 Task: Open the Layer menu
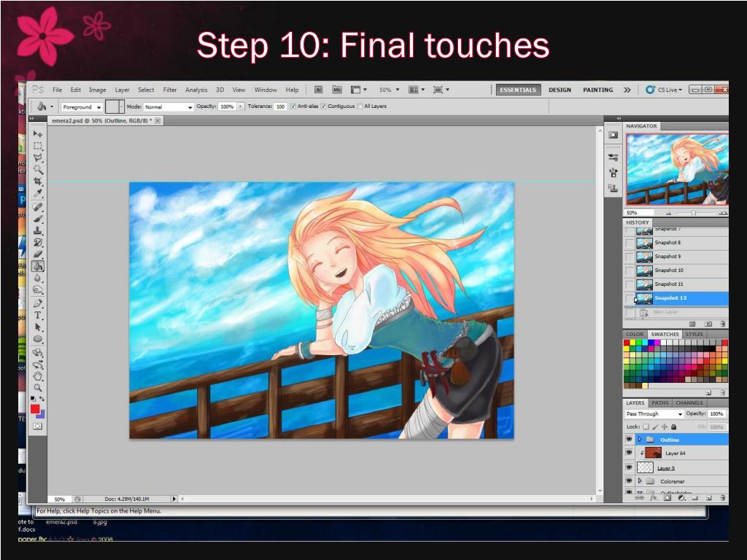click(x=122, y=90)
